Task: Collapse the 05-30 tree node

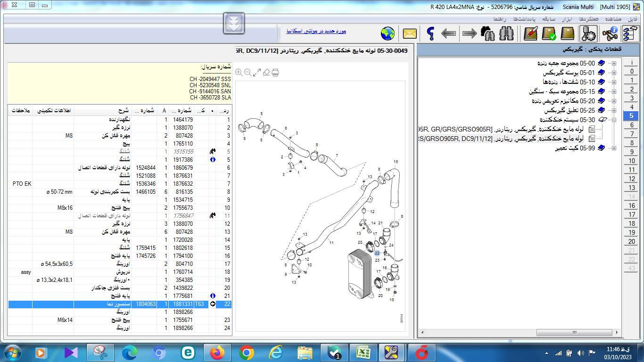Action: click(614, 120)
